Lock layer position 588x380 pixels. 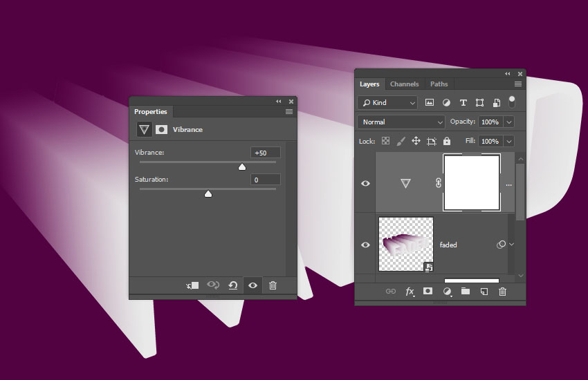416,141
